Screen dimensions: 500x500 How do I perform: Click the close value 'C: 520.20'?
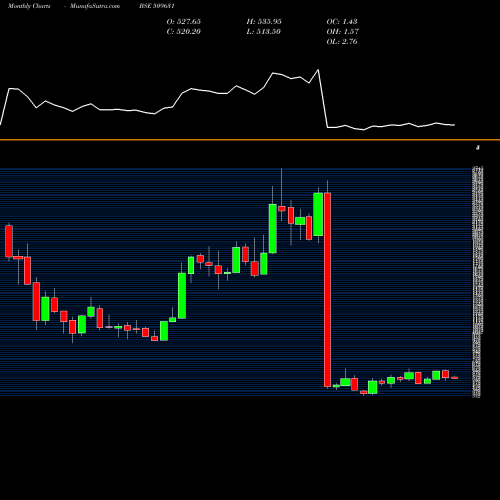[184, 31]
